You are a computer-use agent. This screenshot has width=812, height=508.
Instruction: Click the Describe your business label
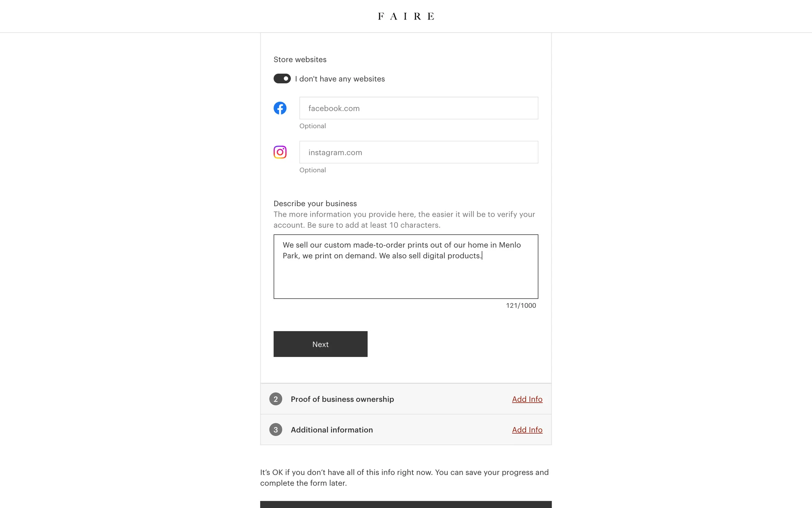315,204
